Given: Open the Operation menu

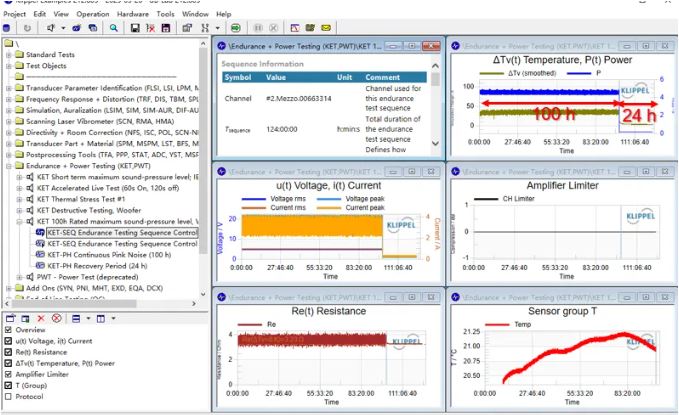Looking at the screenshot, I should pos(93,14).
